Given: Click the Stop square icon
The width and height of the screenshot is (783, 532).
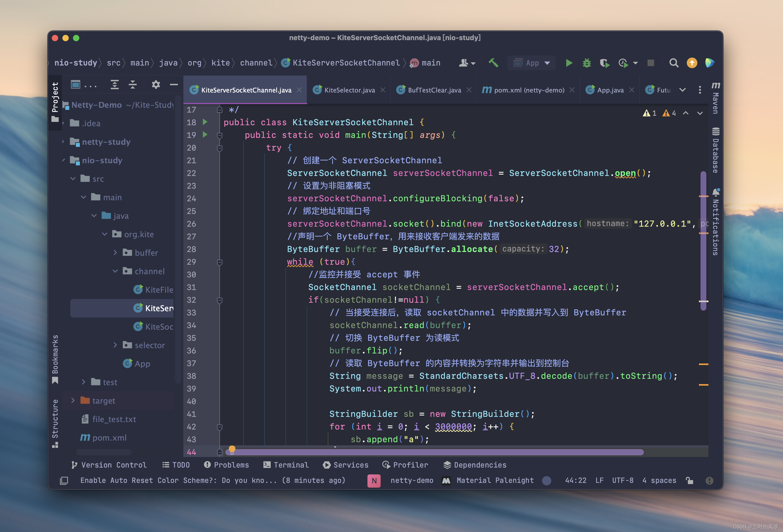Looking at the screenshot, I should (651, 63).
